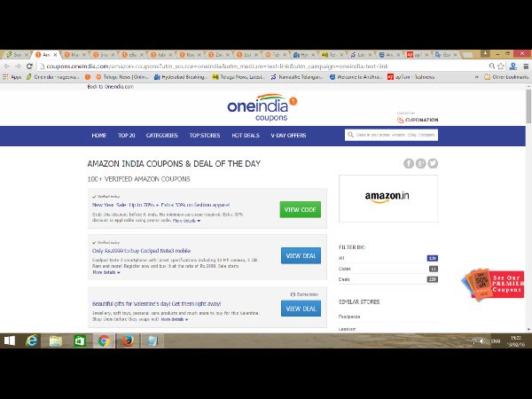Open File Explorer from the taskbar
The width and height of the screenshot is (532, 399).
[56, 340]
